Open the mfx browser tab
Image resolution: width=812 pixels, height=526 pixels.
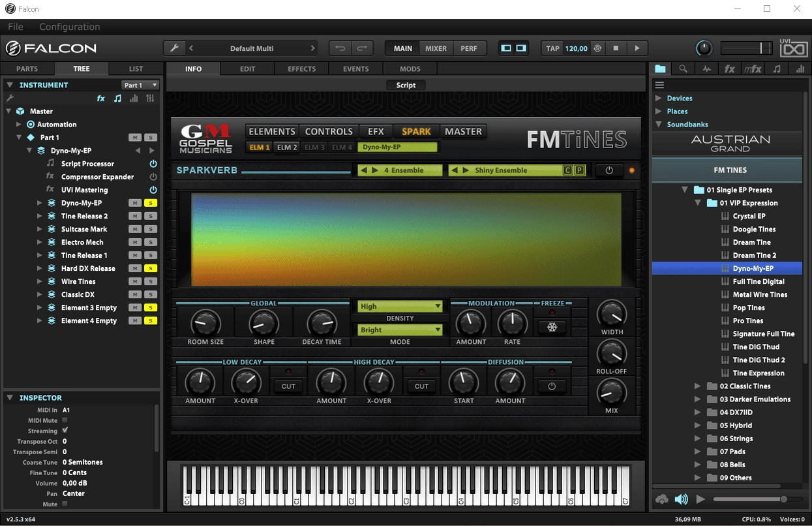[753, 69]
